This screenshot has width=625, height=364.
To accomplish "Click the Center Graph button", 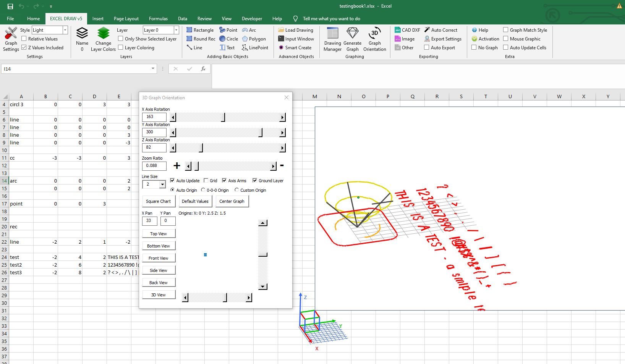I will coord(232,201).
